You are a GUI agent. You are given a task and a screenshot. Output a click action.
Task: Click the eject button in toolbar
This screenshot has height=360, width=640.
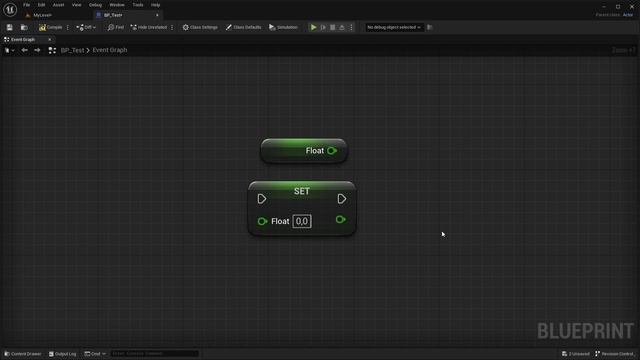[x=342, y=27]
